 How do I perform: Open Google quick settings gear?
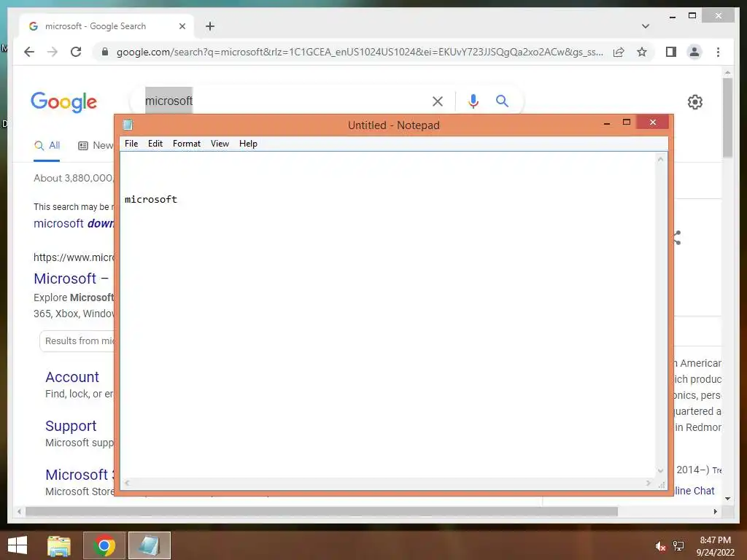click(x=695, y=102)
